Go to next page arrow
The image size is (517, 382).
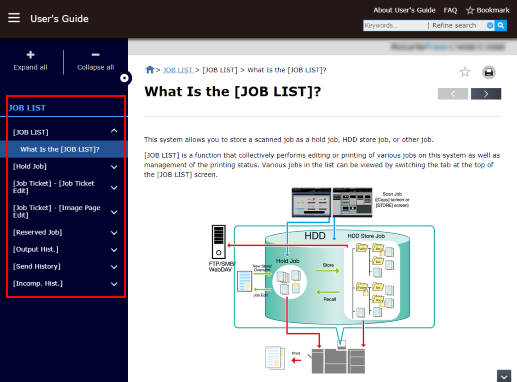click(x=486, y=94)
